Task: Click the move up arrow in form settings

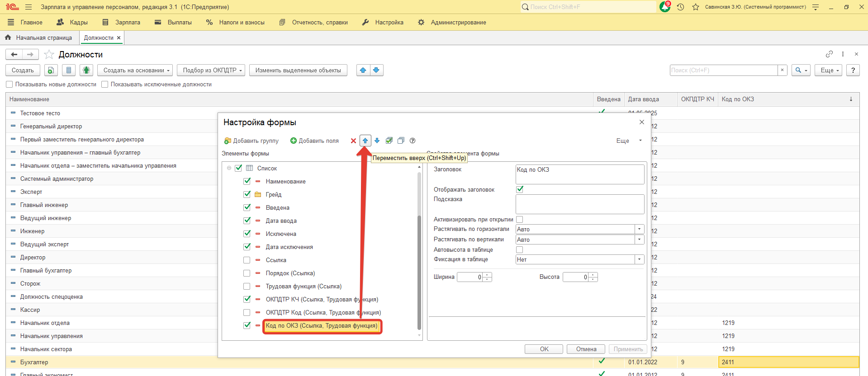Action: (x=365, y=141)
